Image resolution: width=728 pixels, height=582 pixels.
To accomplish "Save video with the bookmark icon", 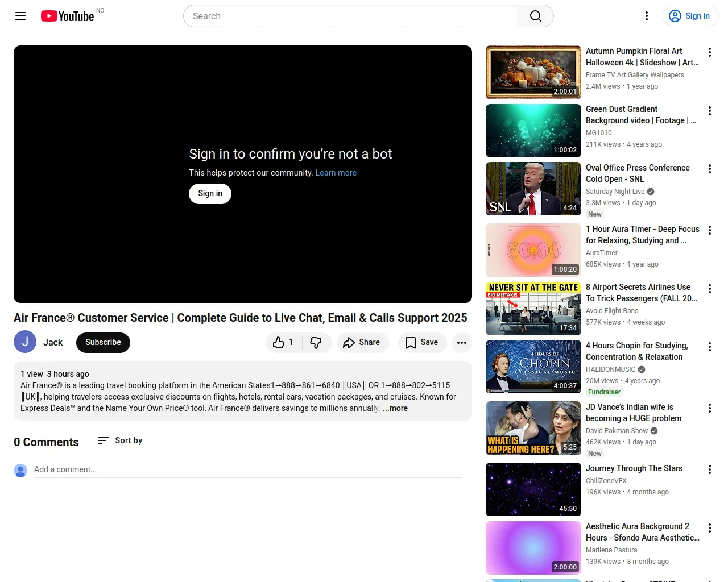I will coord(421,342).
